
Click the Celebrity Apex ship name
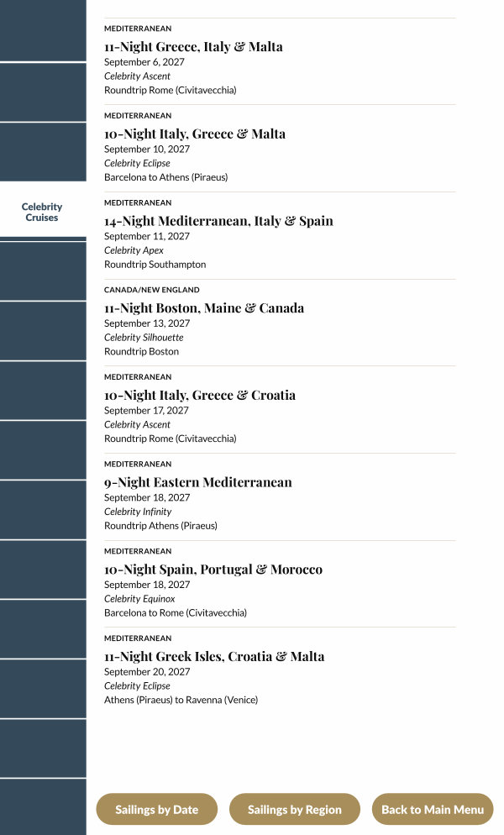(134, 250)
